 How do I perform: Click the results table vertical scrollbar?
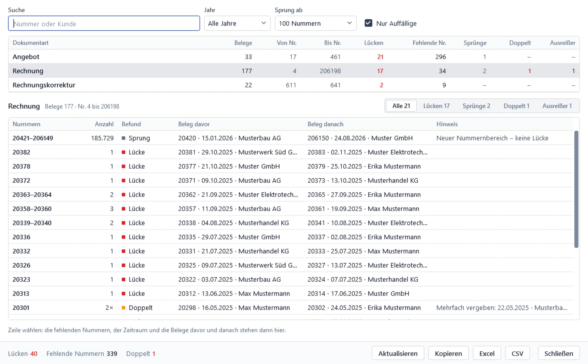point(576,189)
